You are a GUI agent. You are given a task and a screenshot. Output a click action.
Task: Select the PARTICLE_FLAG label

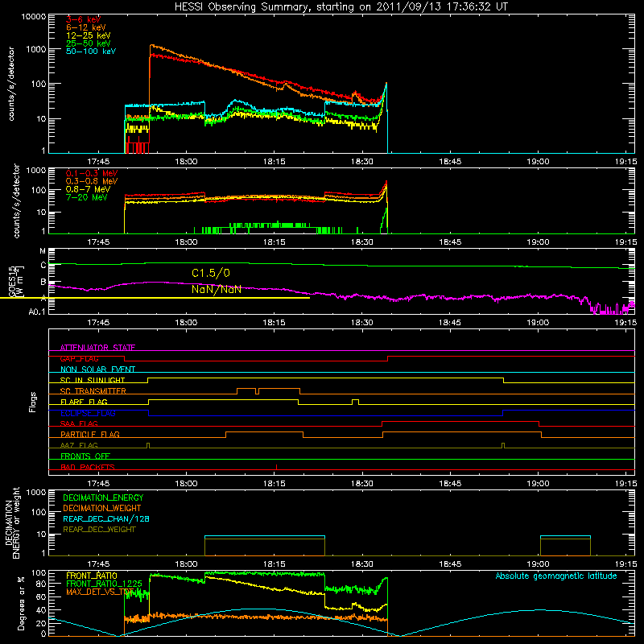click(90, 434)
